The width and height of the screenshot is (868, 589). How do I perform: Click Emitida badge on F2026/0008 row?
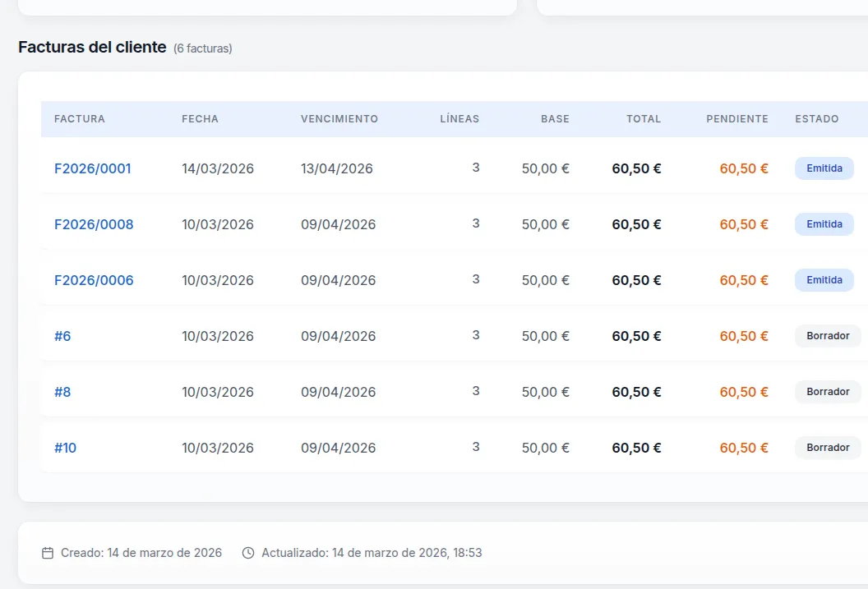point(824,224)
